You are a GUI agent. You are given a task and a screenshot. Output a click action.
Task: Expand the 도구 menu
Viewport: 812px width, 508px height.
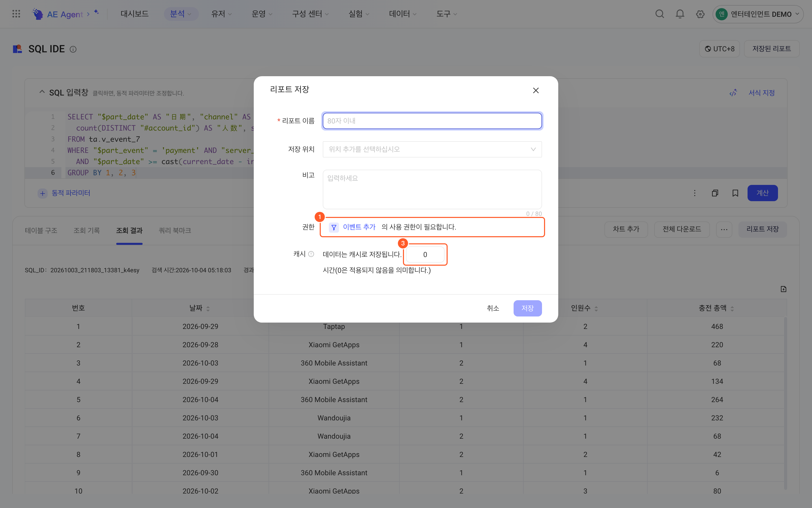447,14
